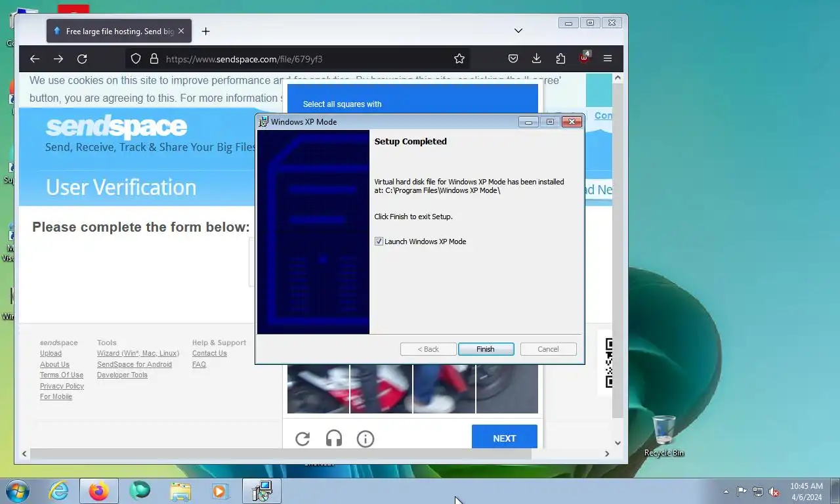The image size is (840, 504).
Task: Switch to Firefox in the taskbar
Action: coord(99,491)
